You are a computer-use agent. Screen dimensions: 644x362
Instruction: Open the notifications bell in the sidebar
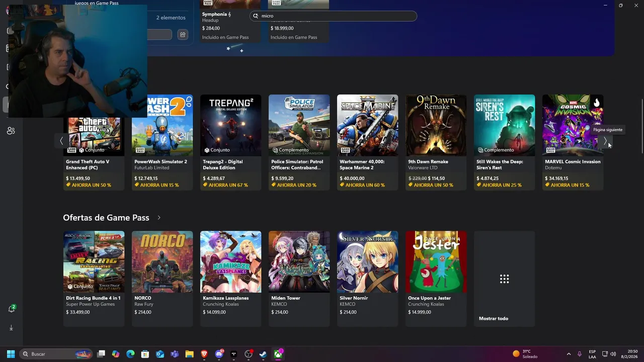[x=12, y=309]
